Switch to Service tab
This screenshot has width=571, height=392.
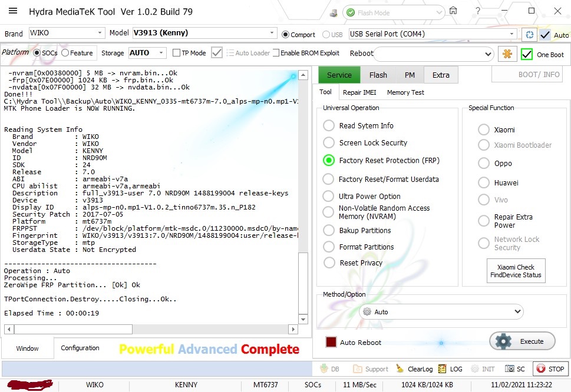(339, 75)
